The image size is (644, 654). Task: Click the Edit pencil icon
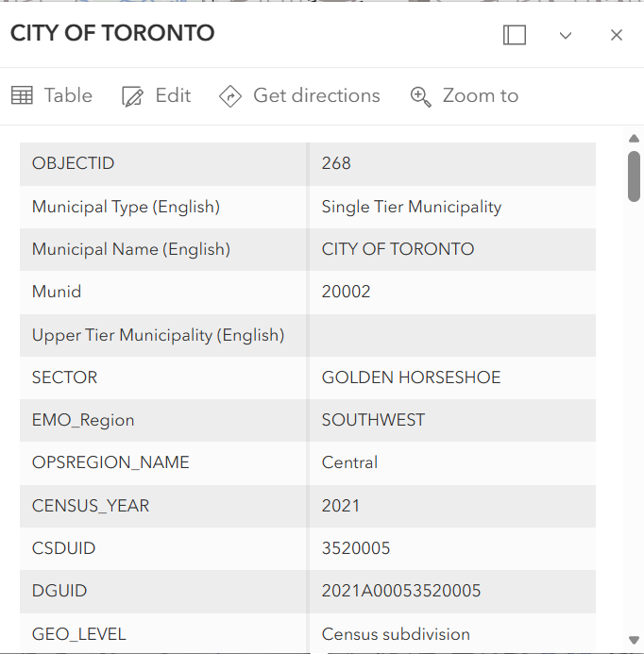tap(132, 96)
